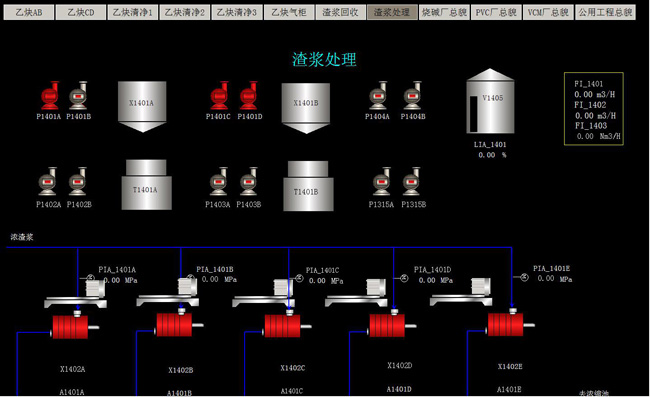
Task: Select hopper vessel X1401A
Action: tap(142, 107)
